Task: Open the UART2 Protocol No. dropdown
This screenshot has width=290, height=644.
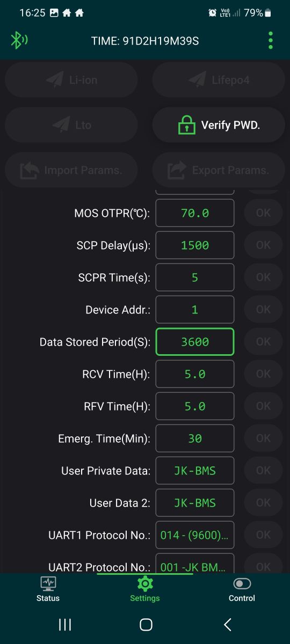Action: coord(195,563)
